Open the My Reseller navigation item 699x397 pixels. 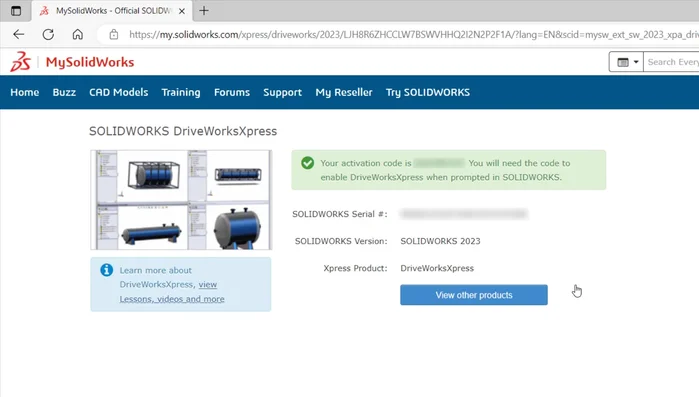tap(344, 92)
